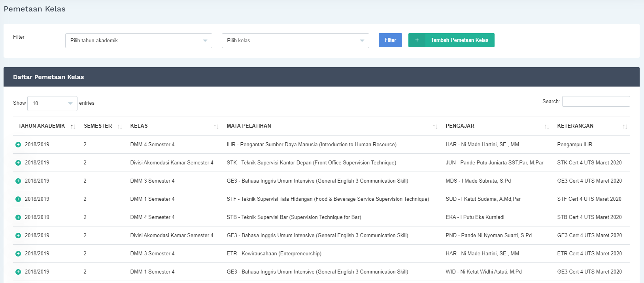Focus the table Search input field
The height and width of the screenshot is (283, 644).
pyautogui.click(x=596, y=102)
